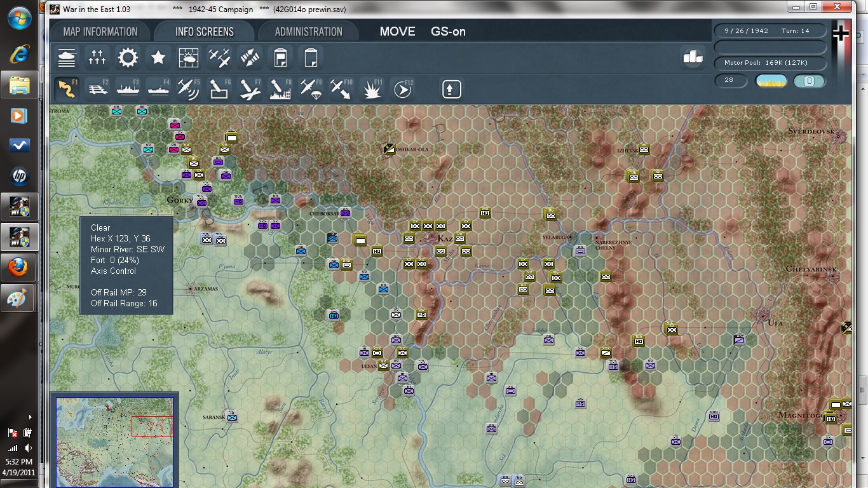
Task: Click "Axis Control" in tooltip
Action: (x=113, y=271)
